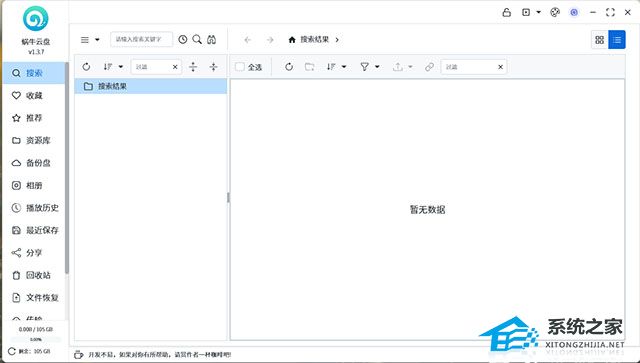Click the remaining space refresh icon
The image size is (640, 363).
(12, 351)
